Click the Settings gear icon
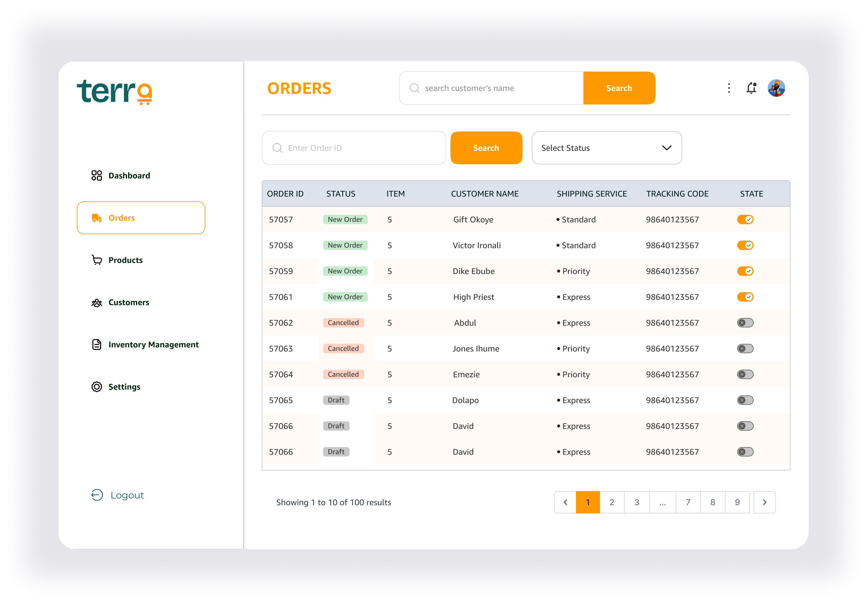The height and width of the screenshot is (602, 868). pos(96,387)
